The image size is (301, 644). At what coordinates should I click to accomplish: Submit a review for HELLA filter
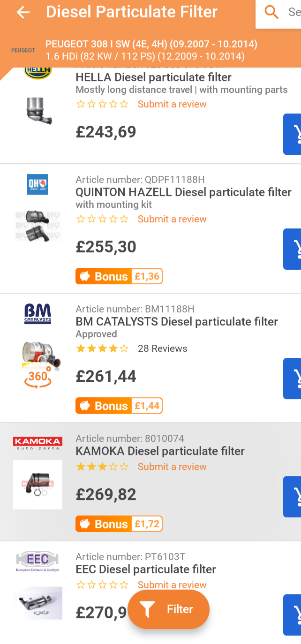coord(172,104)
